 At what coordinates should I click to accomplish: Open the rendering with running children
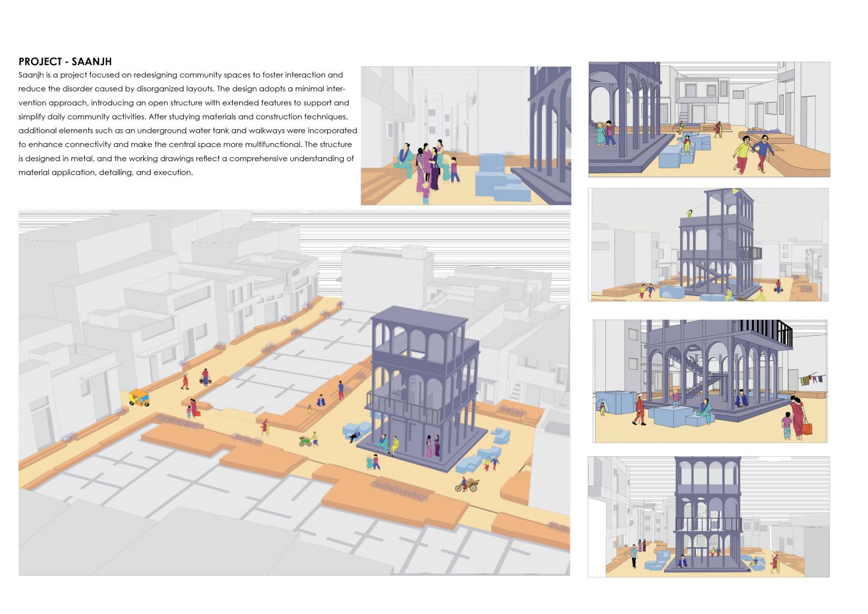(x=709, y=119)
